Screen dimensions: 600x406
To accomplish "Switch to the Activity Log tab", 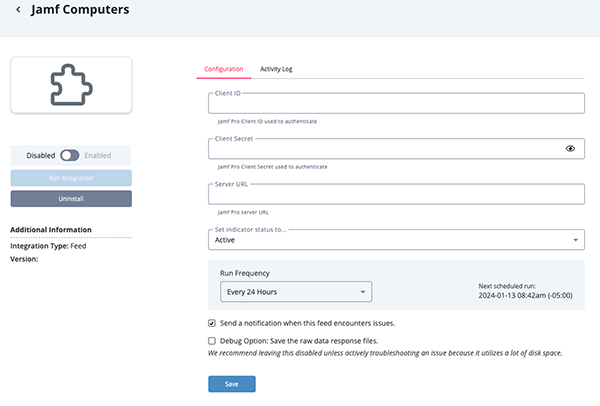I will (276, 69).
